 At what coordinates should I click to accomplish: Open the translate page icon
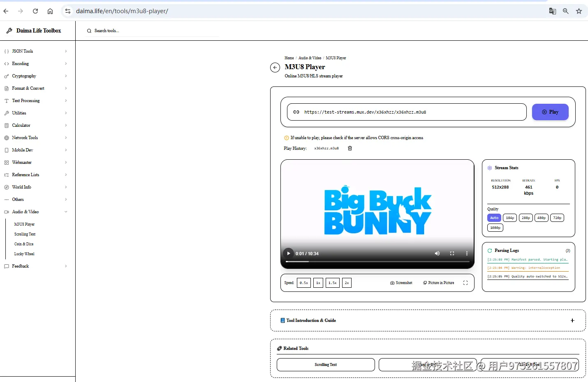click(x=553, y=11)
